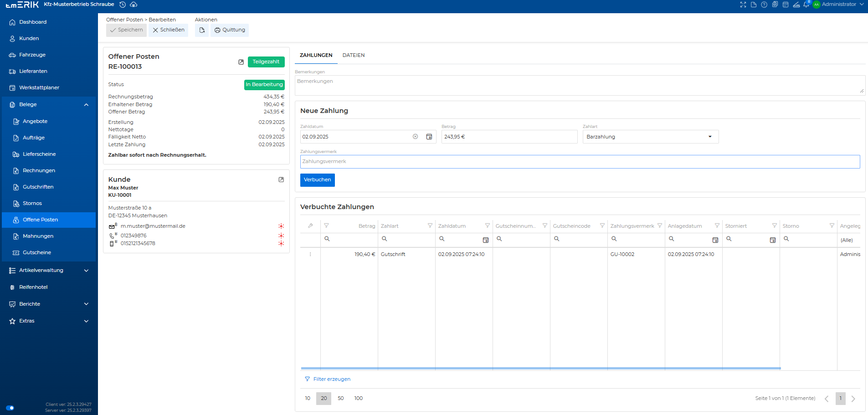Open filter of the Zahldatum column

point(488,226)
